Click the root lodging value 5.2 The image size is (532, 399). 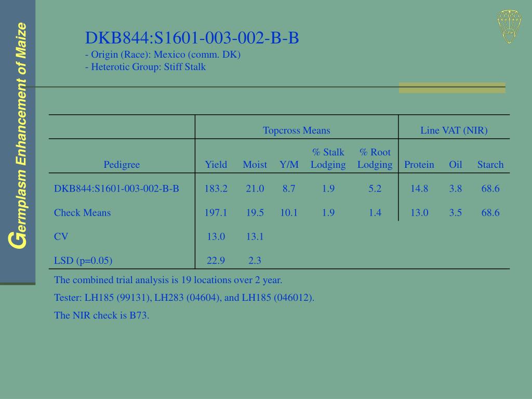pos(375,189)
